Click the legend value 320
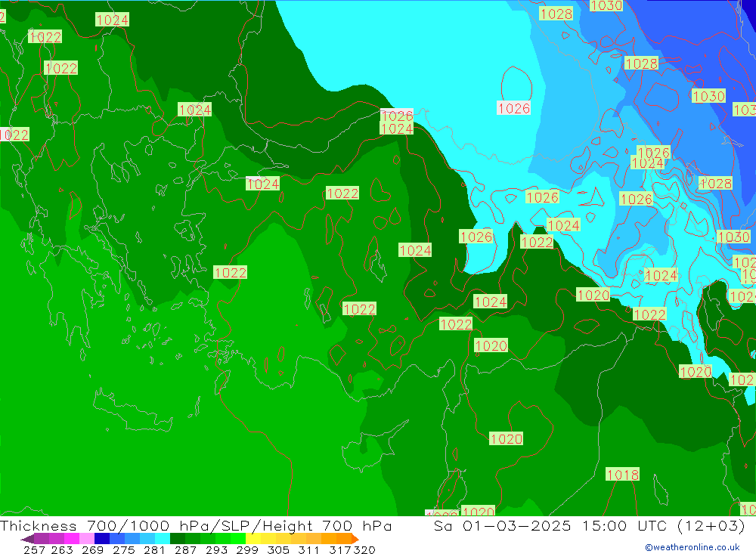This screenshot has height=554, width=756. coord(364,549)
